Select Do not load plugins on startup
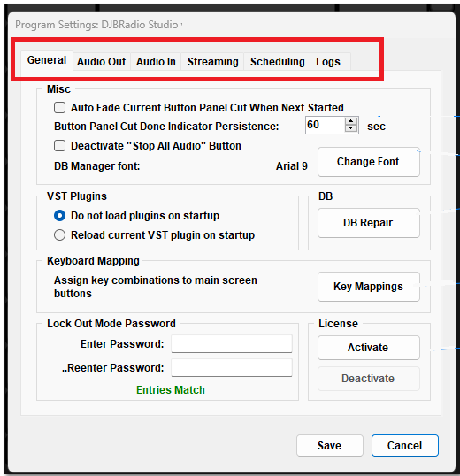Screen dimensions: 460x476 tap(59, 216)
